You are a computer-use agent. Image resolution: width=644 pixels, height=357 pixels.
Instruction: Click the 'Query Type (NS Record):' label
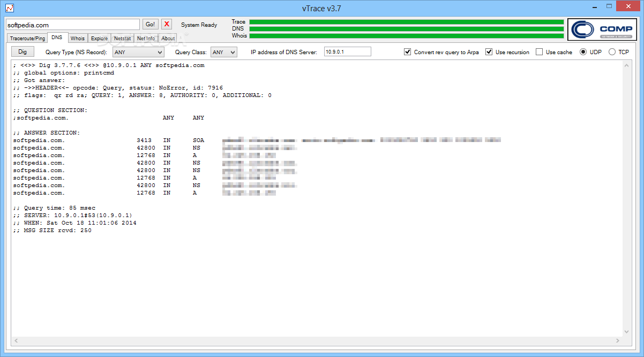(76, 53)
